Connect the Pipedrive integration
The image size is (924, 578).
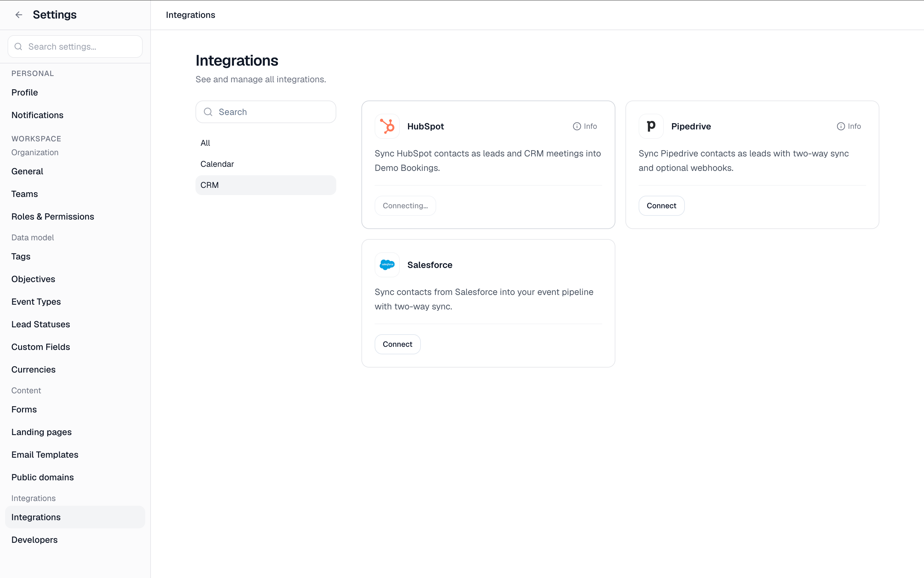[661, 206]
